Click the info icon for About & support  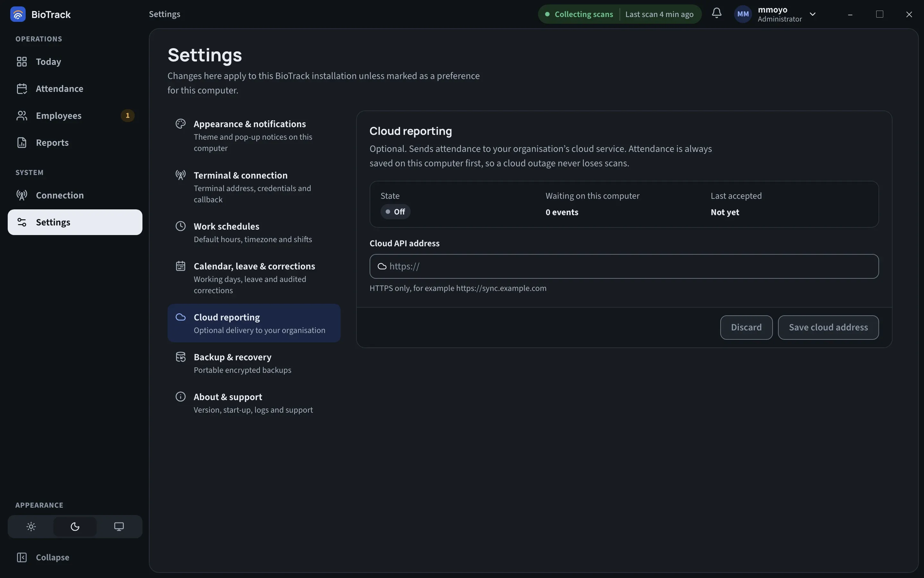pos(181,397)
